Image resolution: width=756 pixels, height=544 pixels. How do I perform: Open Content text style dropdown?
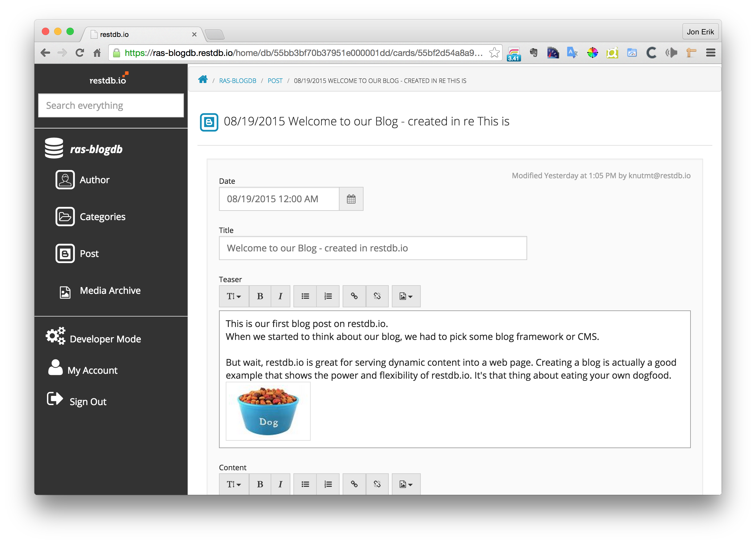234,484
